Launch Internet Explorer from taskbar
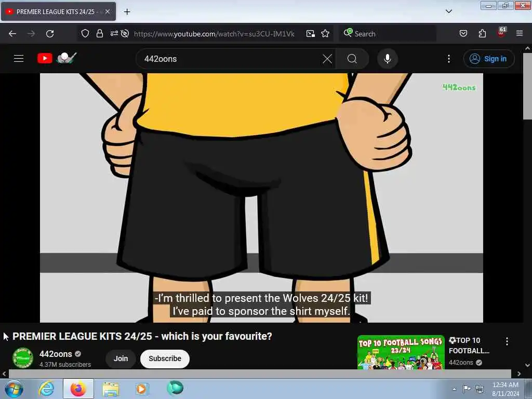 [46, 389]
